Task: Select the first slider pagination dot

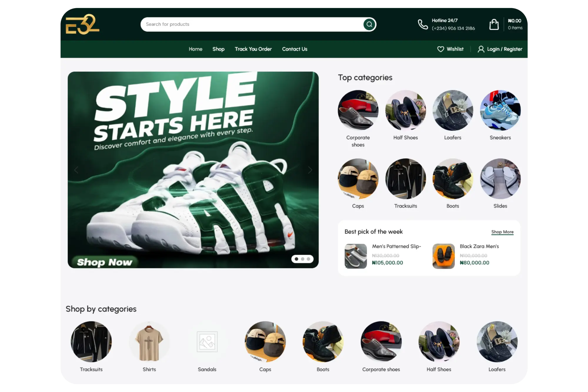Action: (296, 259)
